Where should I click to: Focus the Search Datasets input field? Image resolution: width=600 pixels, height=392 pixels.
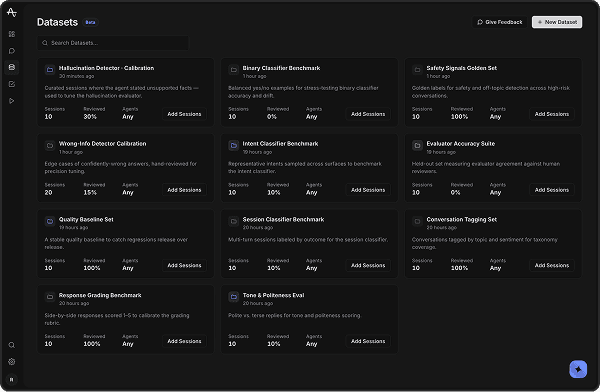point(113,43)
